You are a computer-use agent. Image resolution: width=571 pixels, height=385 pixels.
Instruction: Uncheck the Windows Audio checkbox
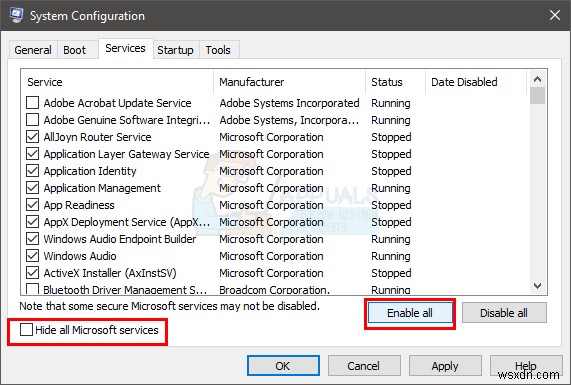point(32,256)
